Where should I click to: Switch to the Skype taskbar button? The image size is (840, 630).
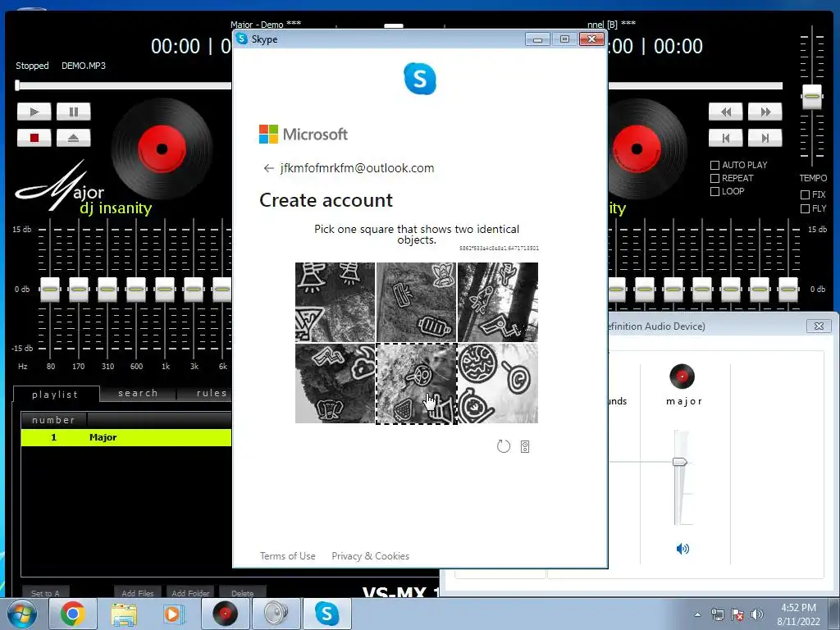(x=326, y=614)
